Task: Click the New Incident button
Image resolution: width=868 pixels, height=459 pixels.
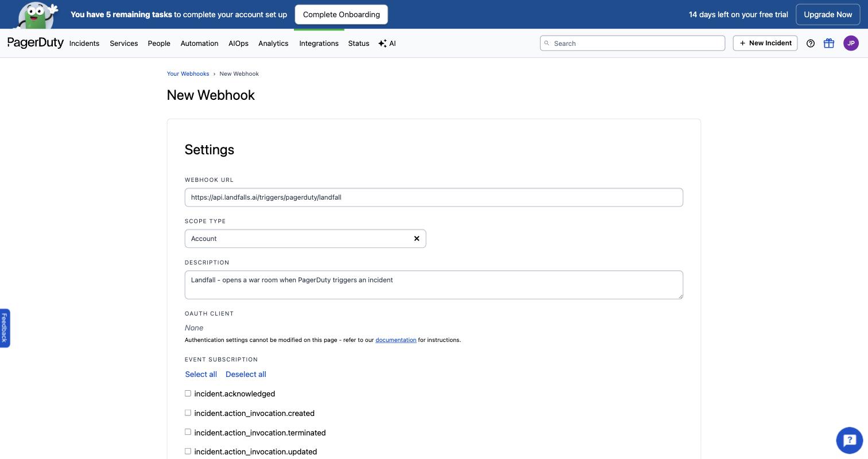Action: pos(765,43)
